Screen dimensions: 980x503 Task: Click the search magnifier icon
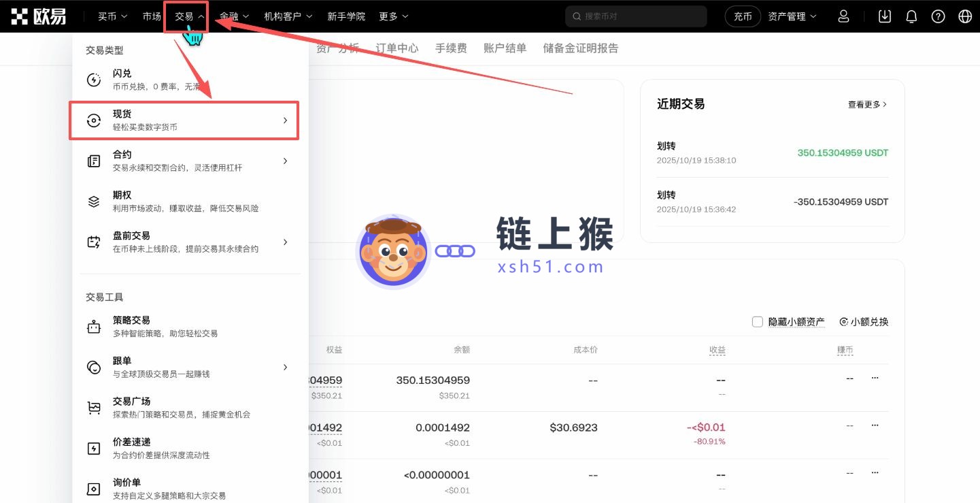click(x=577, y=16)
